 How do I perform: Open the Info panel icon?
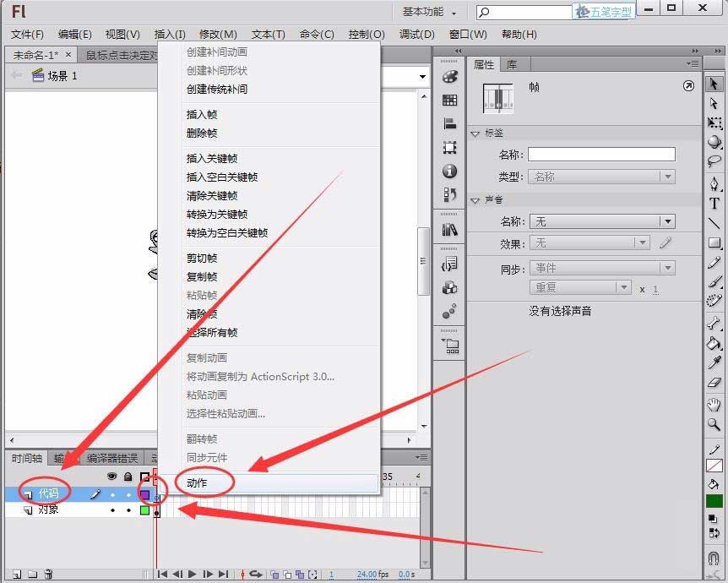point(449,171)
